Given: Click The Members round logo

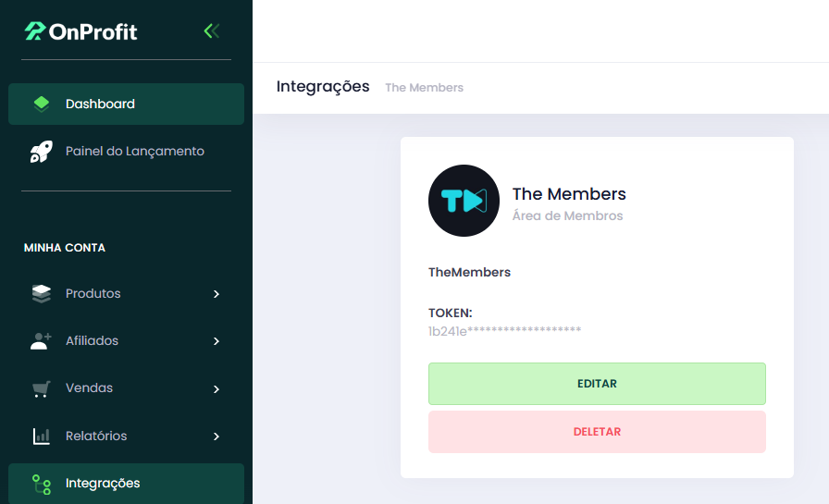Looking at the screenshot, I should pyautogui.click(x=464, y=201).
